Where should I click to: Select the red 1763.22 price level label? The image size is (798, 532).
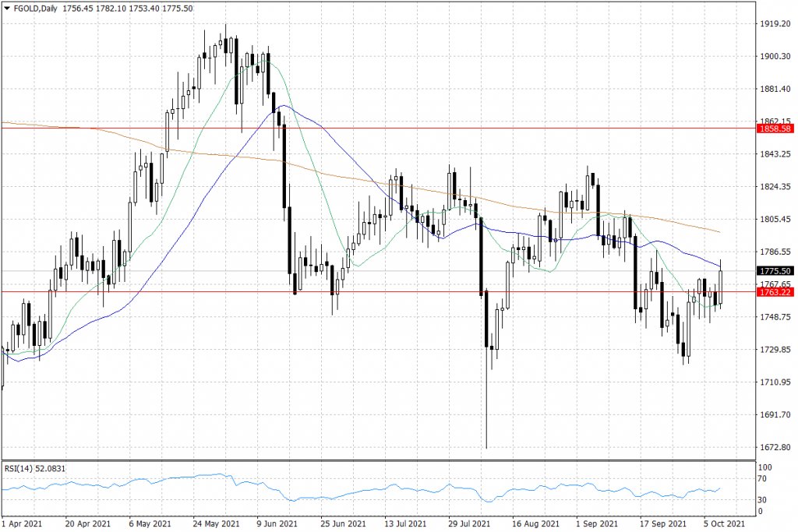(x=775, y=292)
